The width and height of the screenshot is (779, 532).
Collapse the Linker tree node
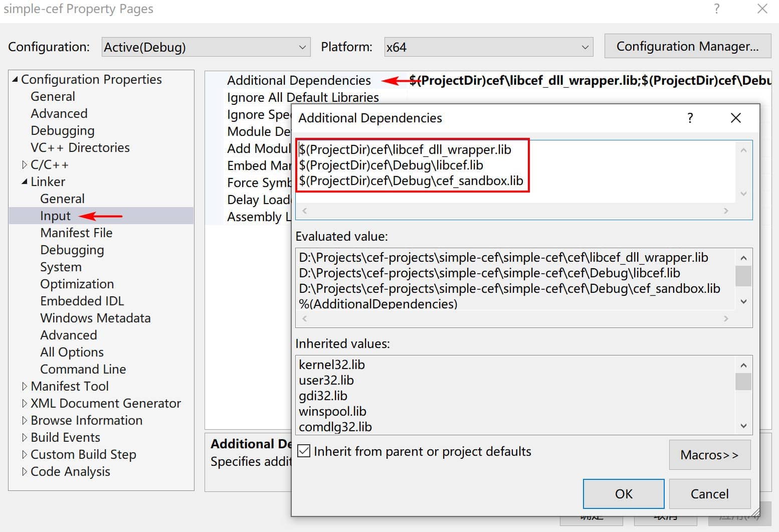tap(25, 182)
